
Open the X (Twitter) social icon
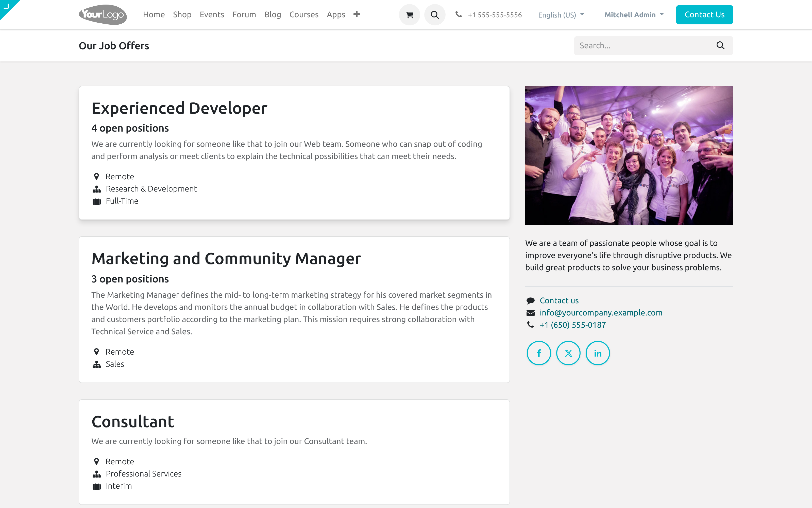pos(568,353)
